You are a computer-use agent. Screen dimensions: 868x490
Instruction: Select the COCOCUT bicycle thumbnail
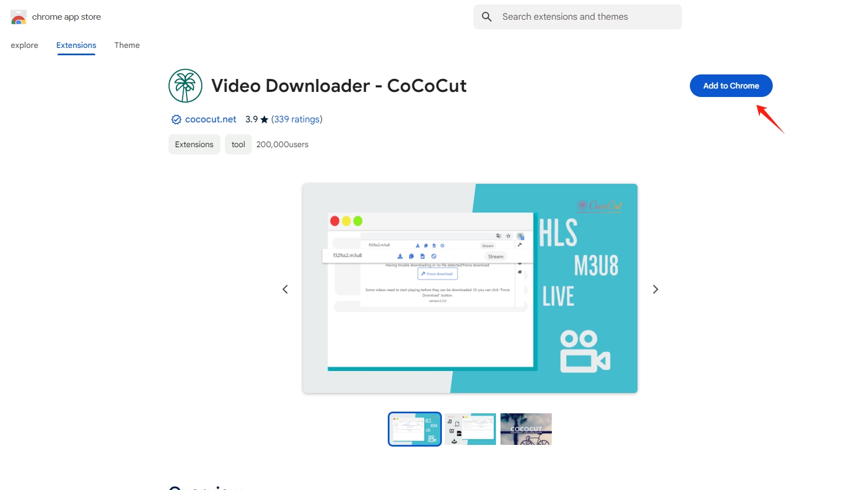click(526, 429)
